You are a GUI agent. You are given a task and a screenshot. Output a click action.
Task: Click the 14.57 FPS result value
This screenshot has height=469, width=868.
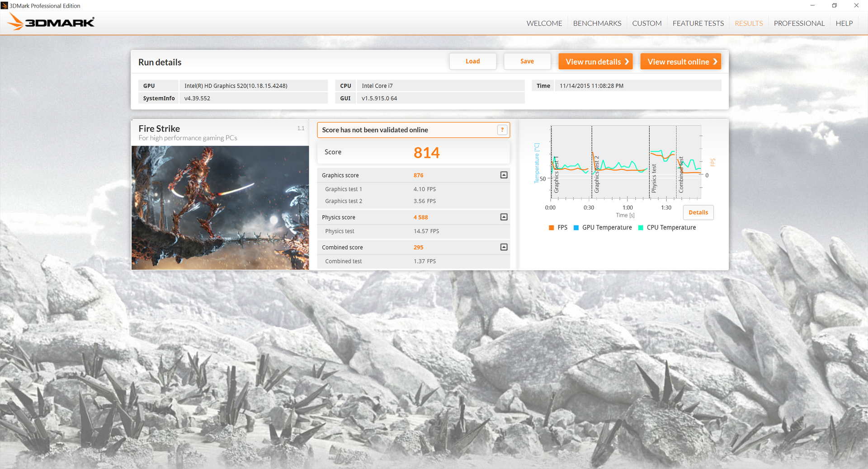click(426, 231)
